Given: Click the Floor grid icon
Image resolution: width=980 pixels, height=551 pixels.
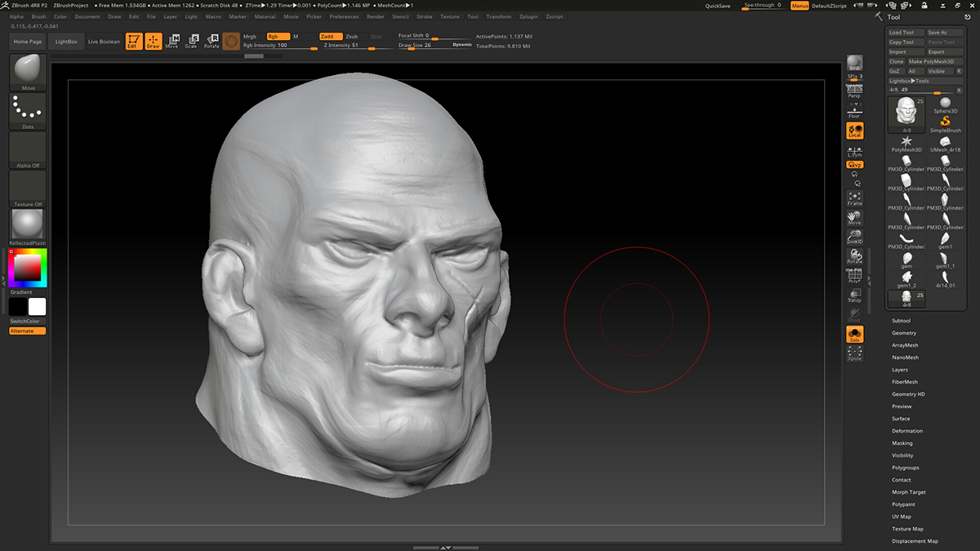Looking at the screenshot, I should [x=854, y=112].
